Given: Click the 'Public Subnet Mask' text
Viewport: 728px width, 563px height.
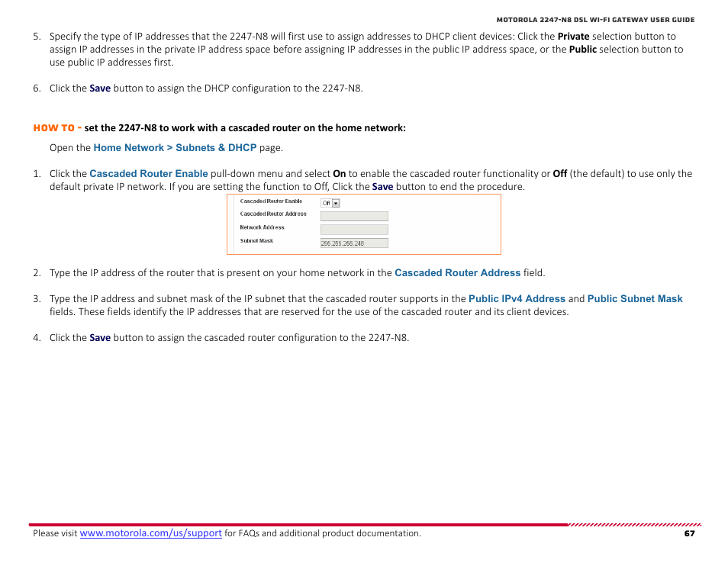Looking at the screenshot, I should 635,299.
